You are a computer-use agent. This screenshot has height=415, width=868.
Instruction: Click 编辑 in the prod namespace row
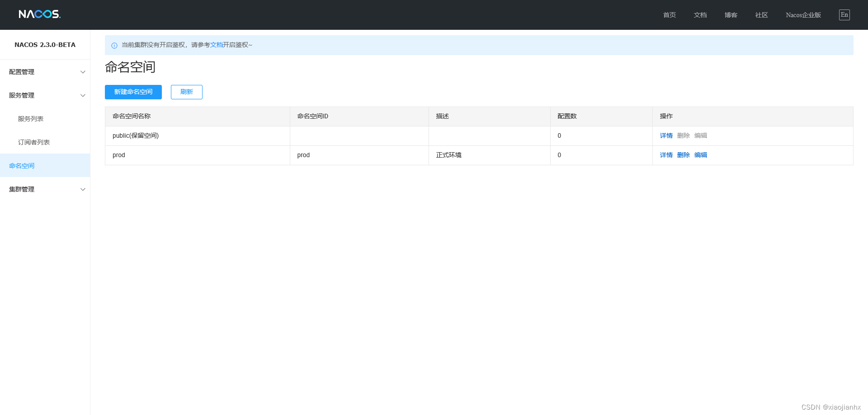click(701, 155)
